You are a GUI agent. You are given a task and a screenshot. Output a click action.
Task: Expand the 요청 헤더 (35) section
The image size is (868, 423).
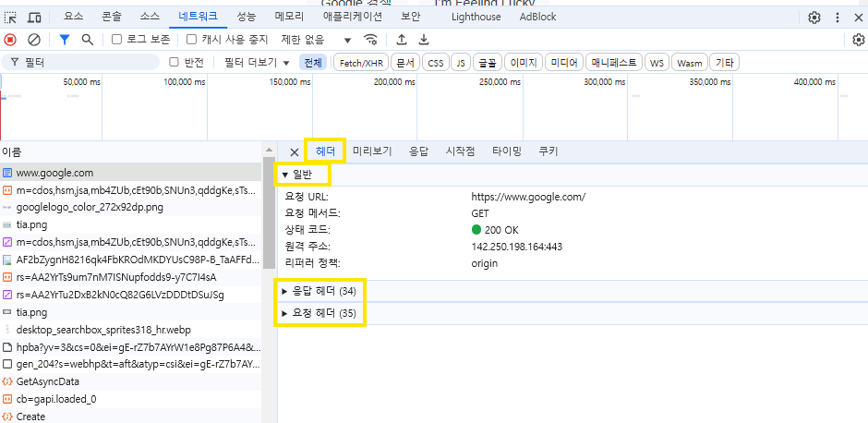point(319,313)
